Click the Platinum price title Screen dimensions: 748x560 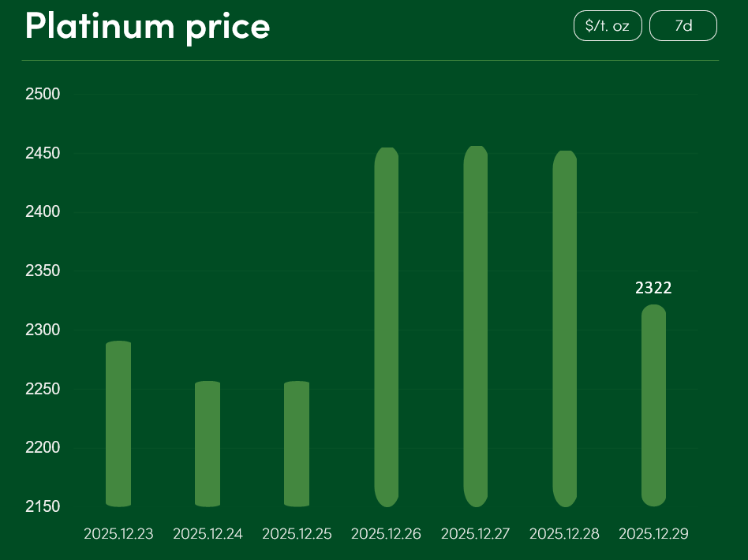pyautogui.click(x=148, y=26)
